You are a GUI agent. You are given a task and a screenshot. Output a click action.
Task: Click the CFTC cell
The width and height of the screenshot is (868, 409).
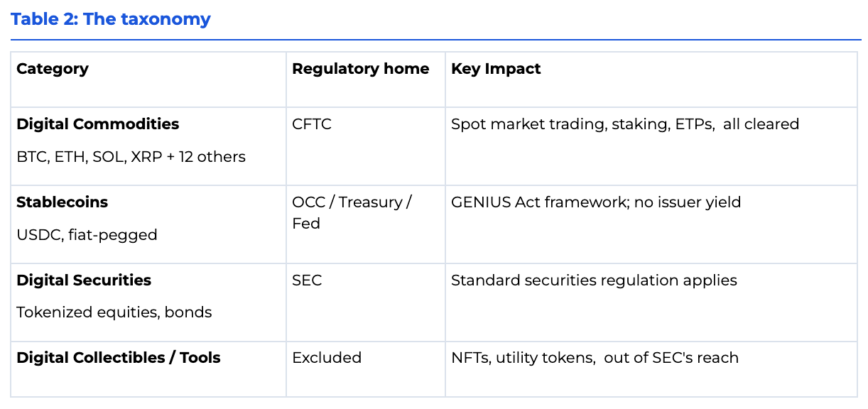312,124
